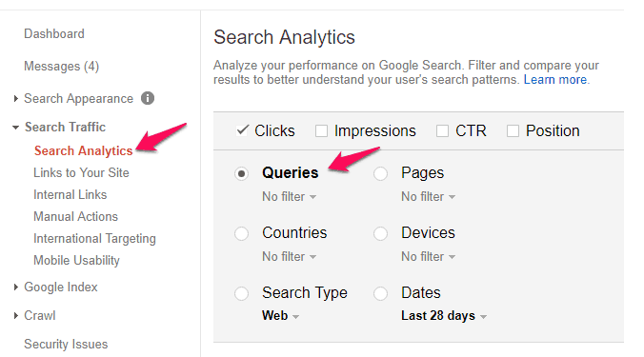This screenshot has width=644, height=357.
Task: Collapse the Search Traffic section
Action: point(15,128)
